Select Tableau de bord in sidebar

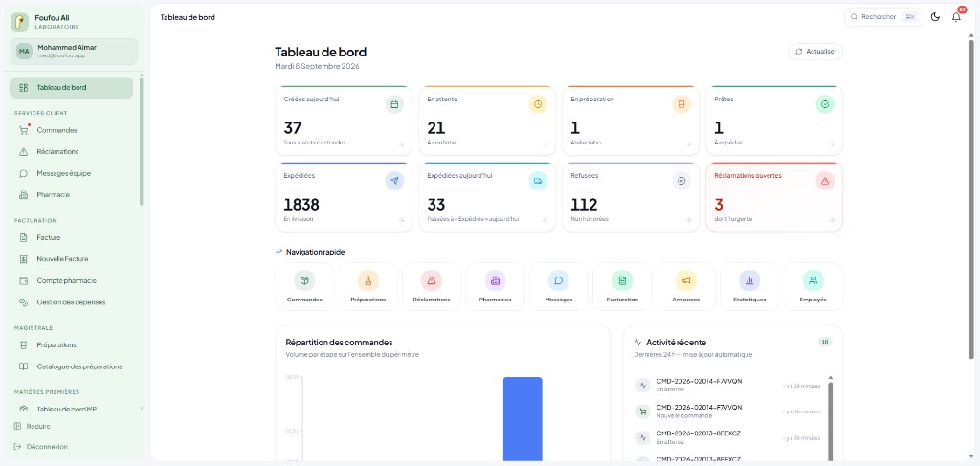[71, 87]
